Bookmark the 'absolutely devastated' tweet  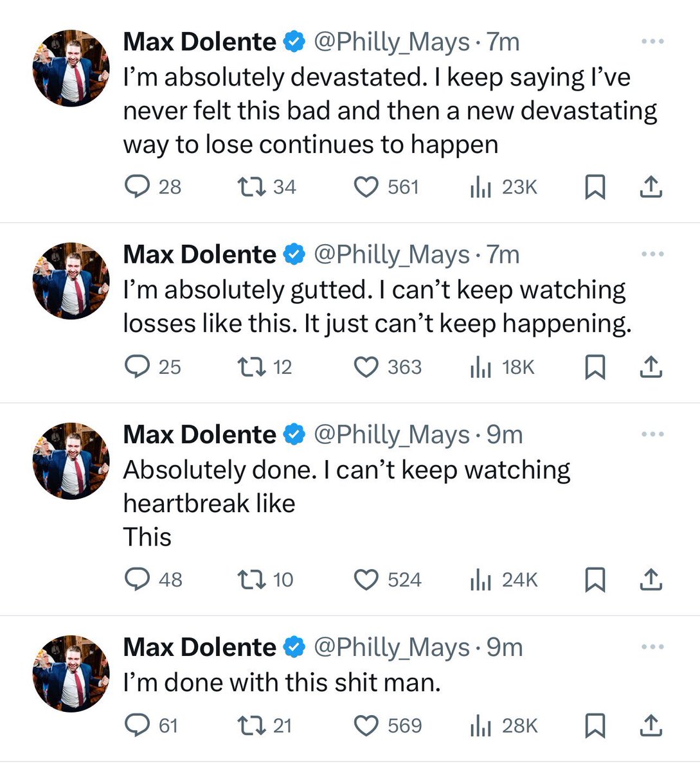click(595, 187)
